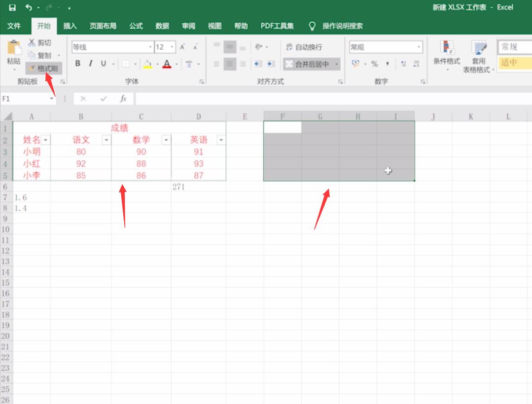Click the formula bar input field
Screen dimensions: 532x404
point(334,99)
